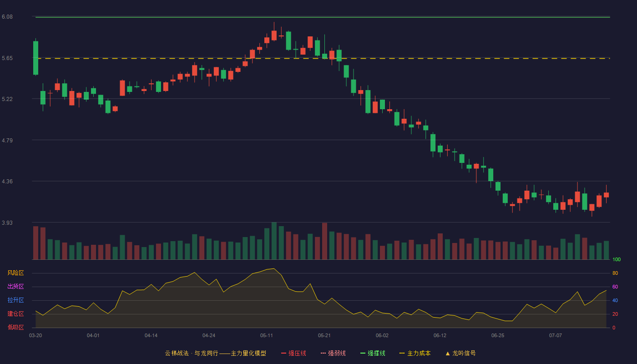Click the 4.79 price axis label
This screenshot has height=364, width=637.
(7, 141)
